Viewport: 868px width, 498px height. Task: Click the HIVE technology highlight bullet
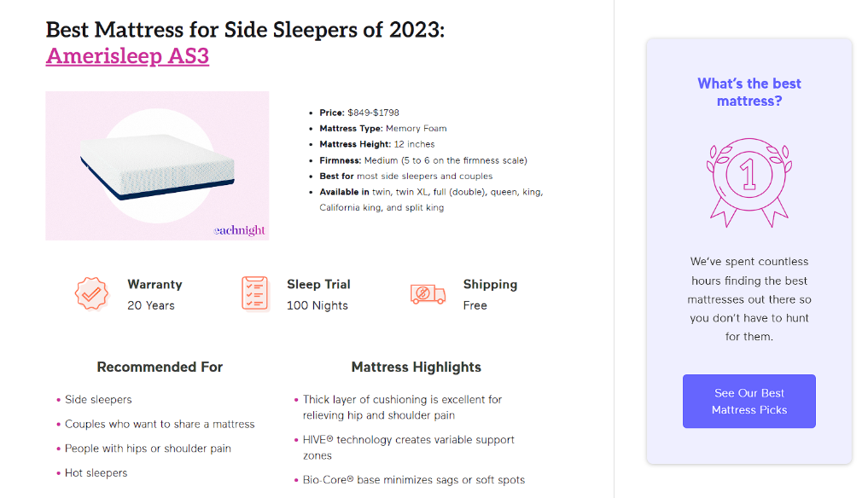click(x=408, y=448)
